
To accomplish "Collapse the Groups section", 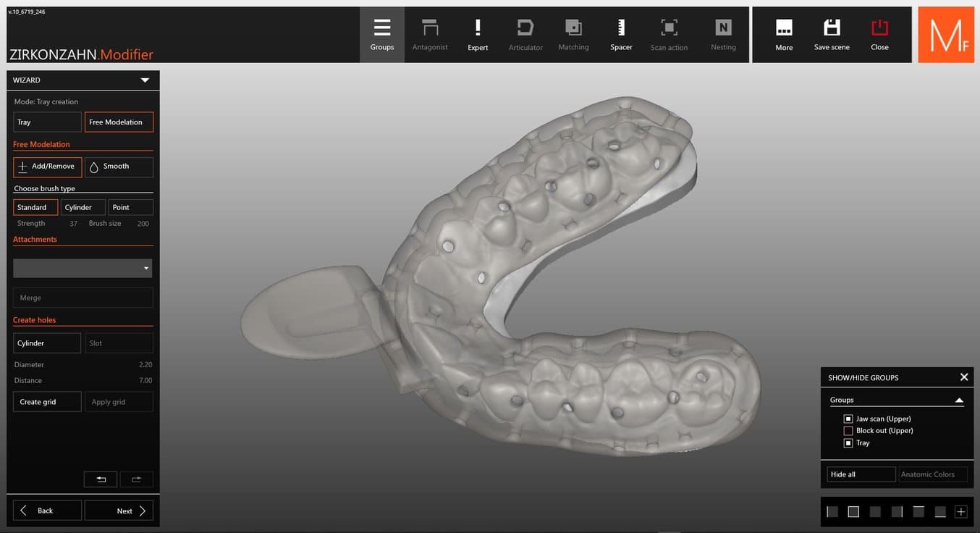I will click(959, 400).
